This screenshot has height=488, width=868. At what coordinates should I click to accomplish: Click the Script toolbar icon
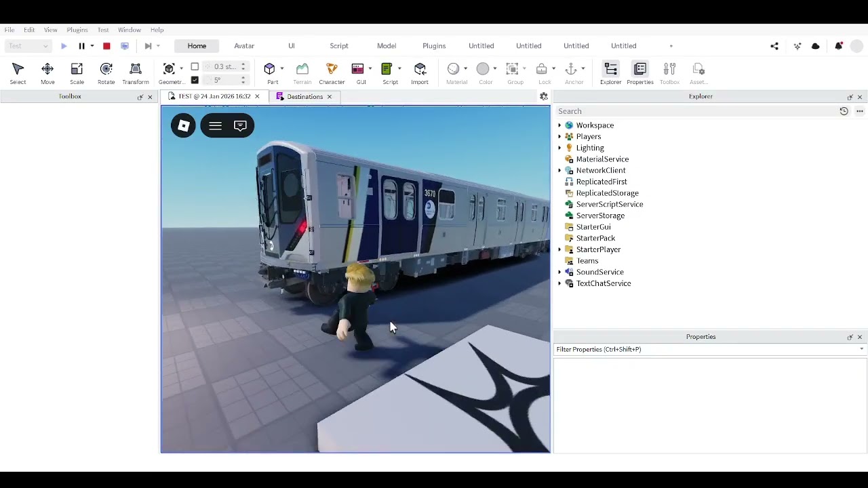387,68
